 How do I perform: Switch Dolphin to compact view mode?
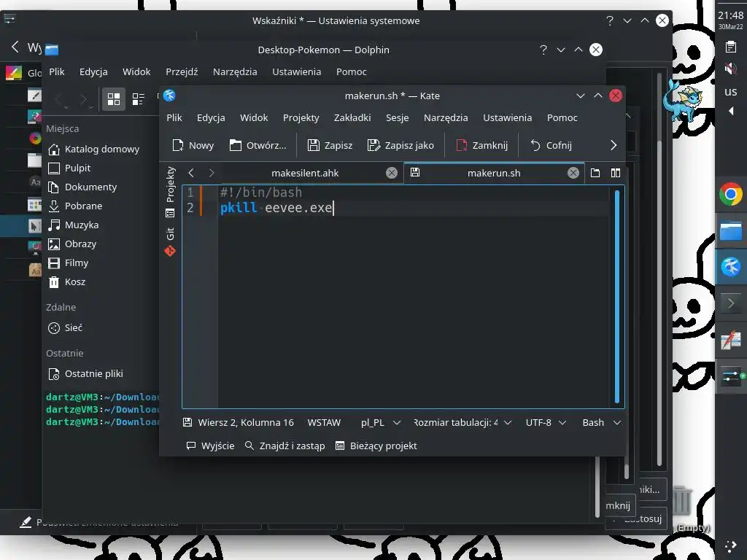pyautogui.click(x=138, y=99)
